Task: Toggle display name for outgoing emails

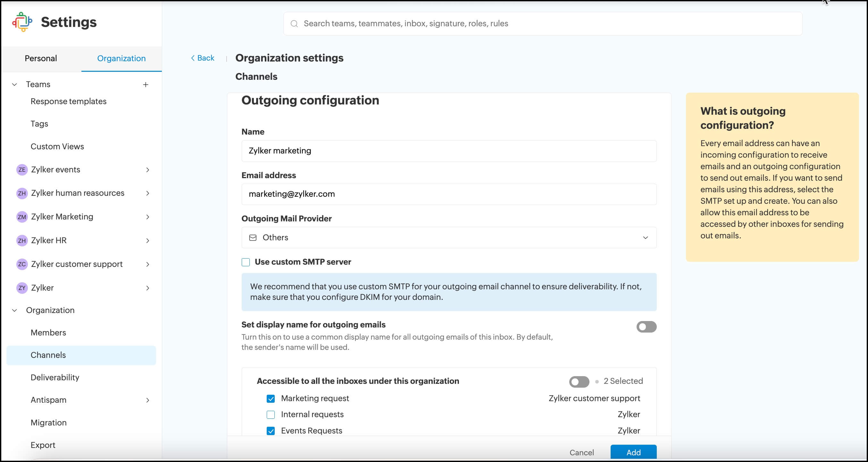Action: pos(646,326)
